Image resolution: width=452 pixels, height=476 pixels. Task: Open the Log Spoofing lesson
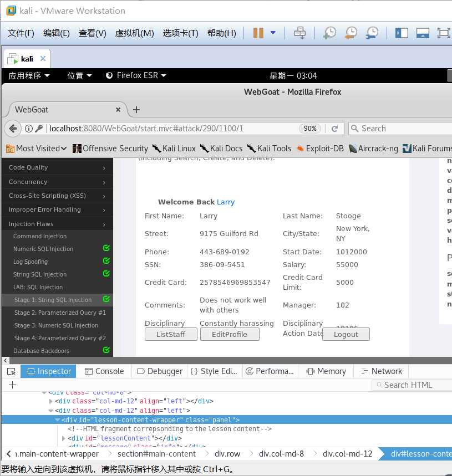tap(31, 262)
